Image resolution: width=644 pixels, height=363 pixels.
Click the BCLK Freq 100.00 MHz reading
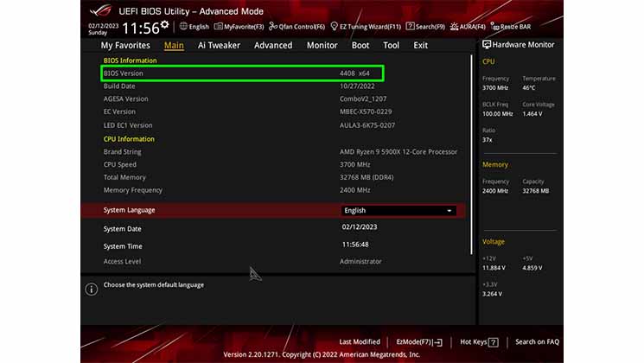[x=497, y=114]
